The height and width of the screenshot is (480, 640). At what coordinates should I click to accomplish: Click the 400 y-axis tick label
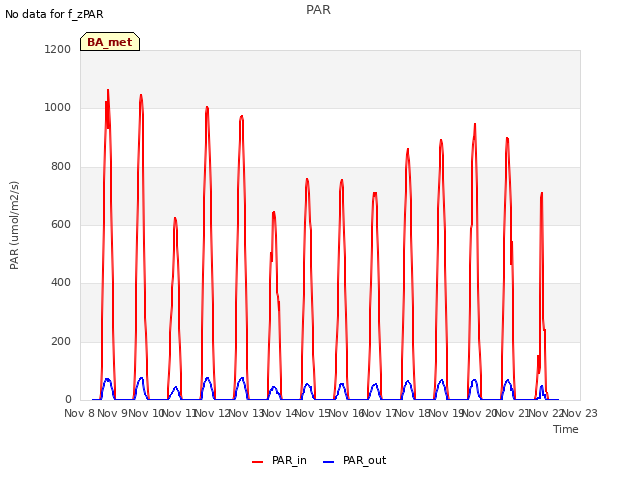coord(61,282)
